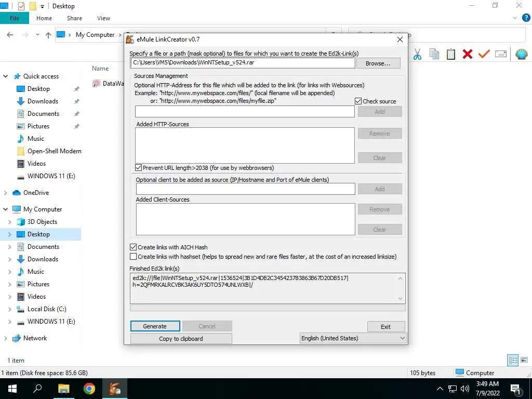This screenshot has height=399, width=532.
Task: Toggle the Check source checkbox
Action: [358, 101]
